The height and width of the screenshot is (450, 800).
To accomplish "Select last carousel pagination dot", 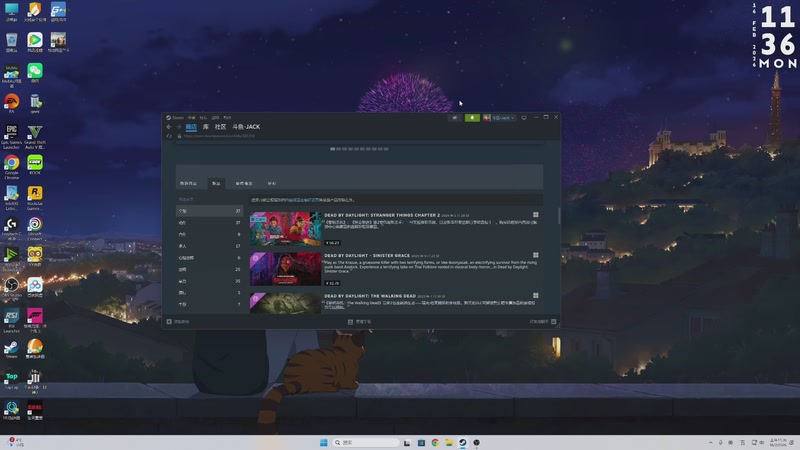I will point(386,149).
